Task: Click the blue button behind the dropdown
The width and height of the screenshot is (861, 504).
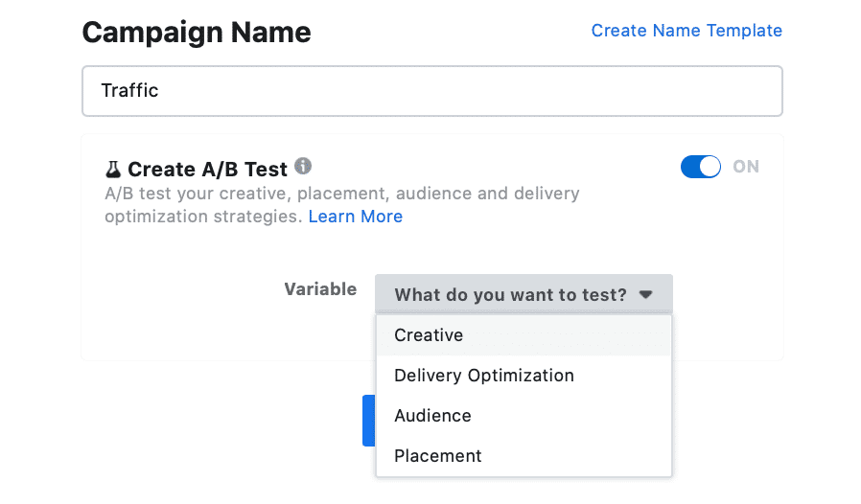Action: tap(369, 421)
